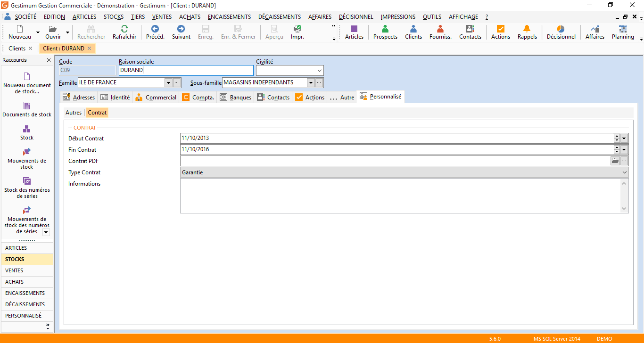This screenshot has width=644, height=343.
Task: Click the Fin Contrat date spinner
Action: click(617, 150)
